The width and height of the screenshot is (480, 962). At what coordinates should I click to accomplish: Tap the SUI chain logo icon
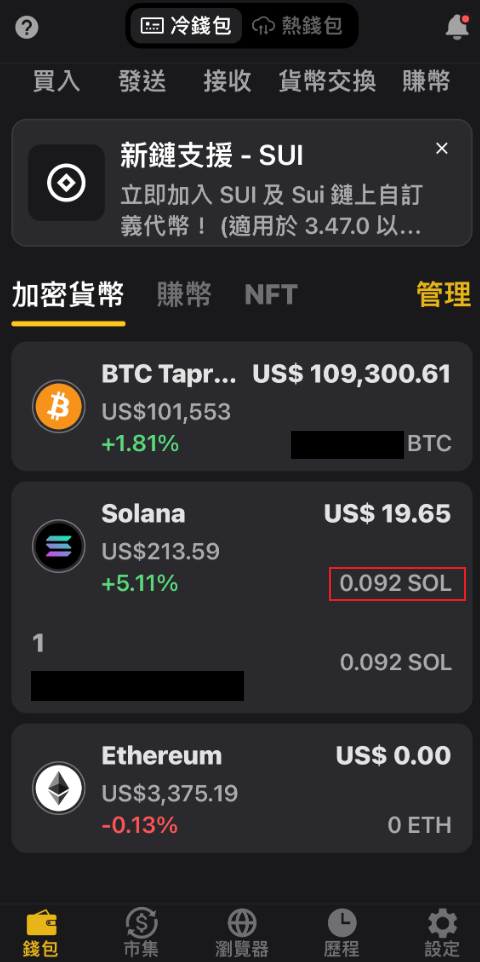[x=66, y=183]
